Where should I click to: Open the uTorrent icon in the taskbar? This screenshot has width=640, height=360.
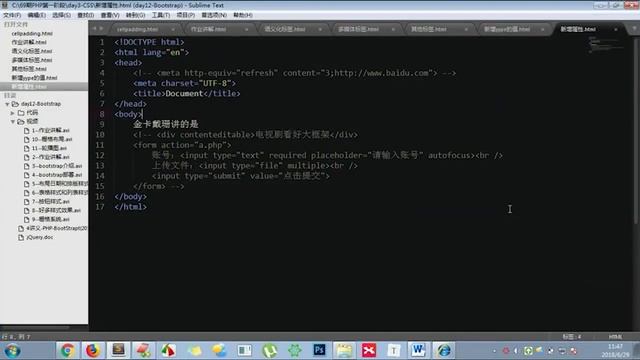tap(269, 350)
